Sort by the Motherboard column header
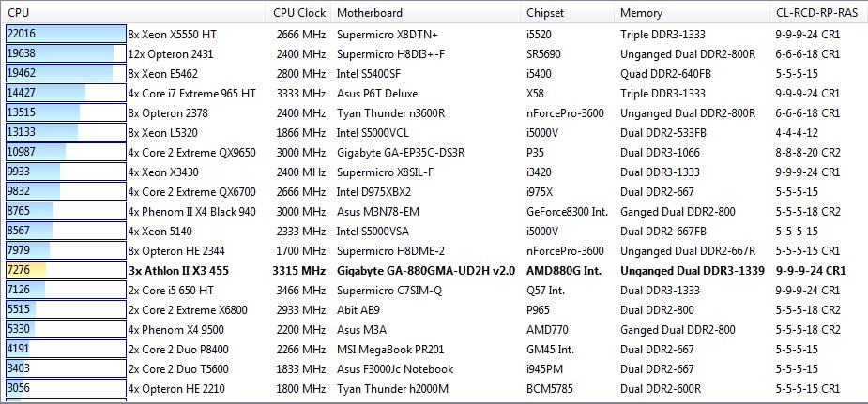 coord(370,13)
